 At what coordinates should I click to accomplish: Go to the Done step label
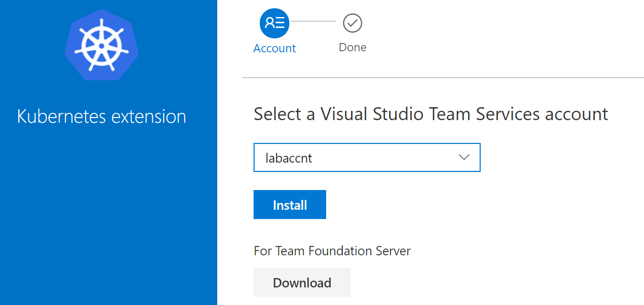pos(353,47)
